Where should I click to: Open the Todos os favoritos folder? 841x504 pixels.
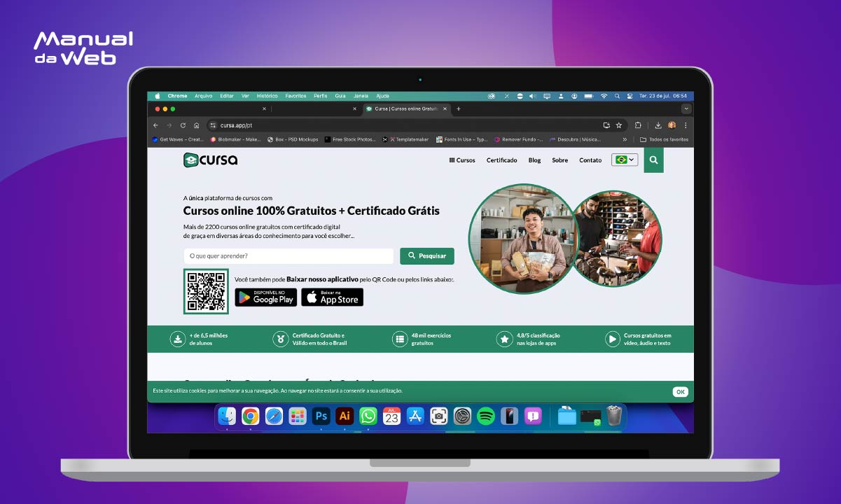tap(664, 139)
